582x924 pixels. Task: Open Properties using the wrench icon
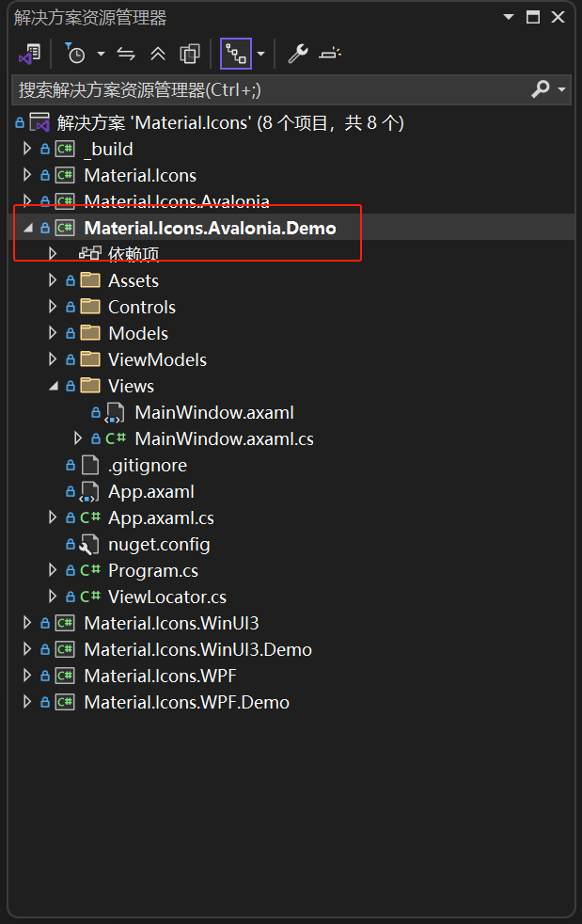[x=297, y=54]
